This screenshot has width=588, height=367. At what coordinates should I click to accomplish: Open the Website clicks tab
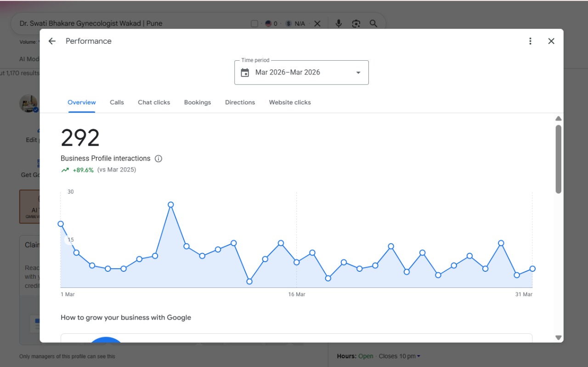[290, 103]
